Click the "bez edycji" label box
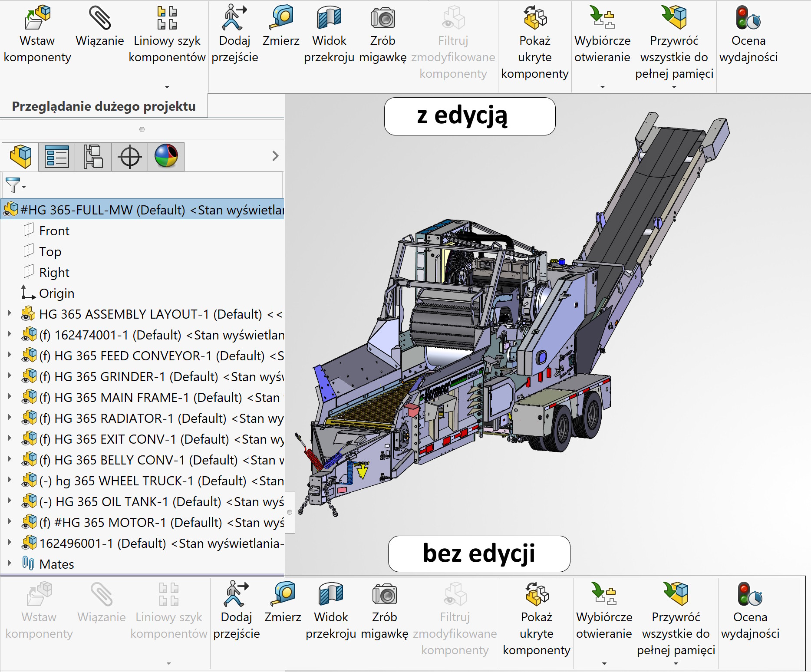Screen dimensions: 811x672 click(479, 554)
